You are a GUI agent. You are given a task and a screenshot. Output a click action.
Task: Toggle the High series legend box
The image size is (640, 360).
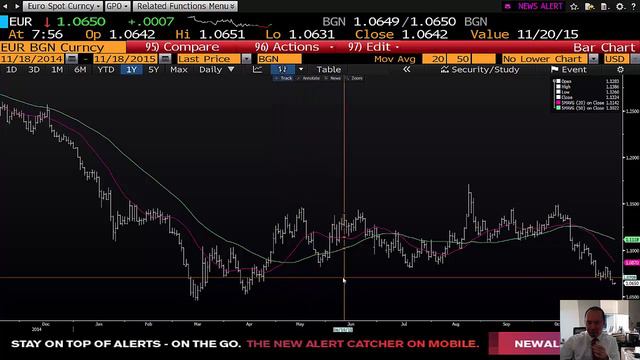[x=558, y=87]
